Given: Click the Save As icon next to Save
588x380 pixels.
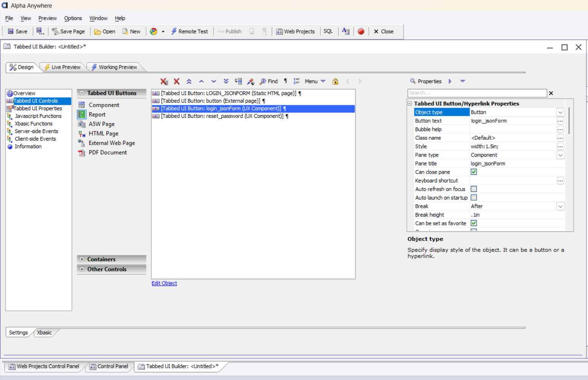Looking at the screenshot, I should (x=40, y=32).
